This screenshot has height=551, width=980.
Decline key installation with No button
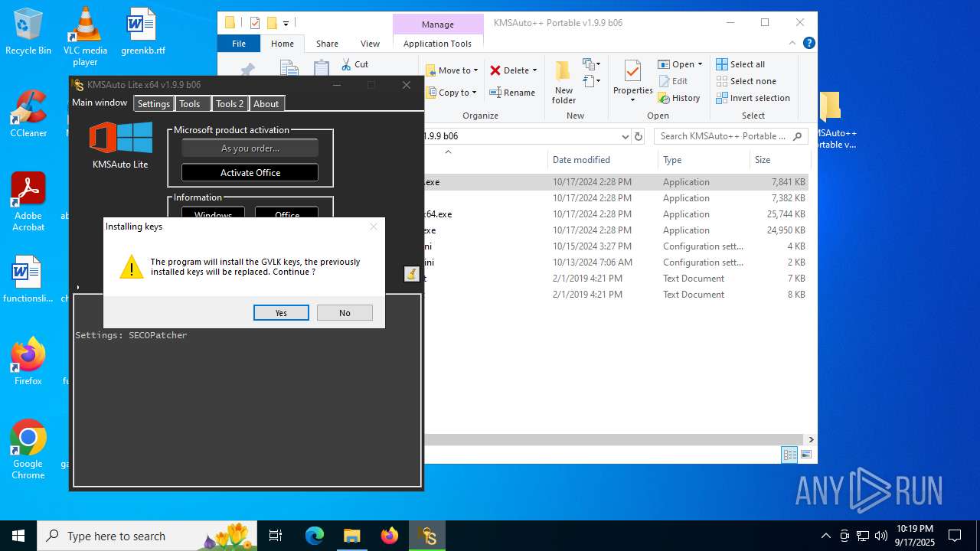[x=345, y=313]
